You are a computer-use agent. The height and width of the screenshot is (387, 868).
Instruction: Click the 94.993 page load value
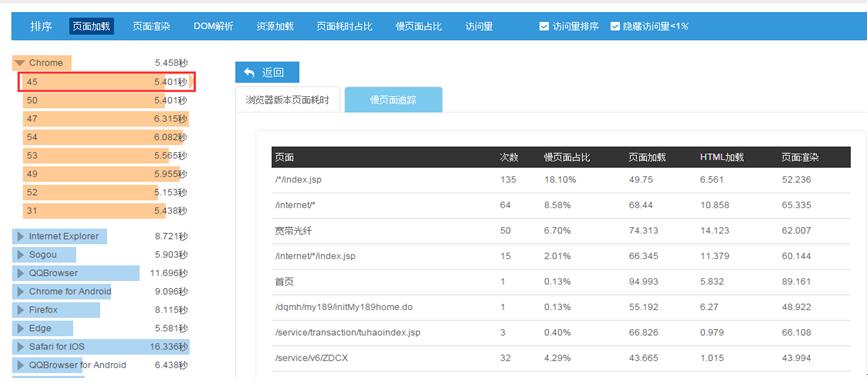click(x=643, y=282)
